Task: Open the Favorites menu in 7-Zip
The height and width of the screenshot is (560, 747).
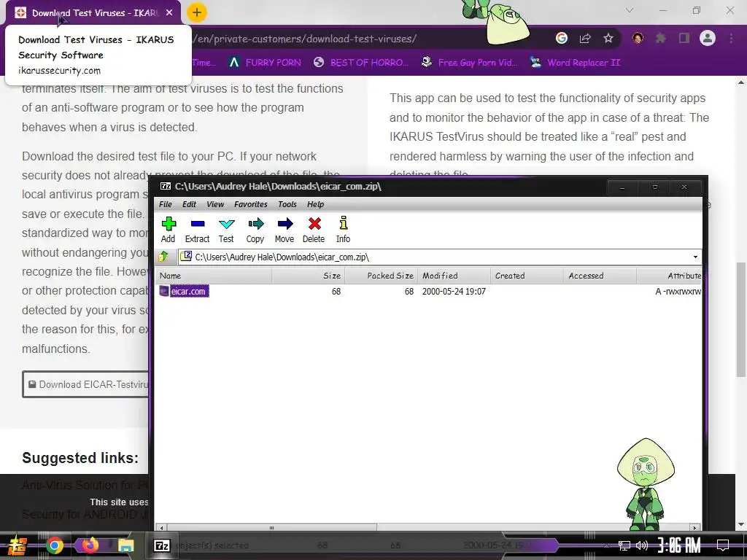Action: coord(251,204)
